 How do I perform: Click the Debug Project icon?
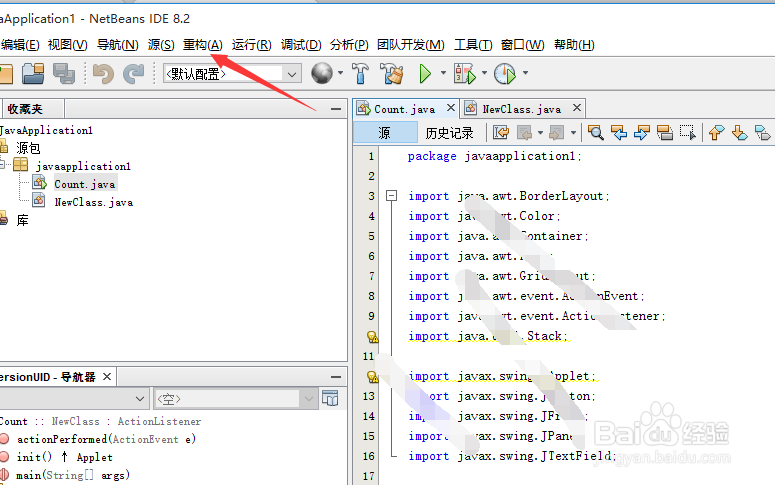point(465,74)
